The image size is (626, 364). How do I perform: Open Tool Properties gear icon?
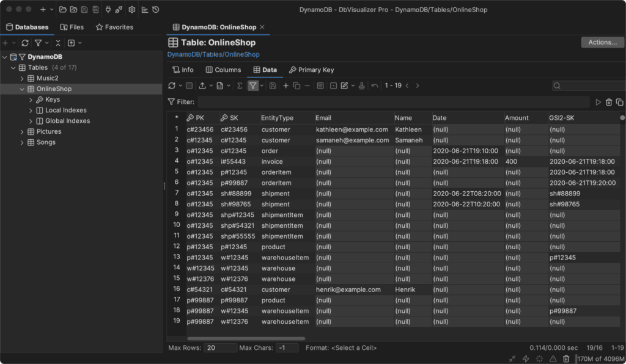[x=132, y=10]
